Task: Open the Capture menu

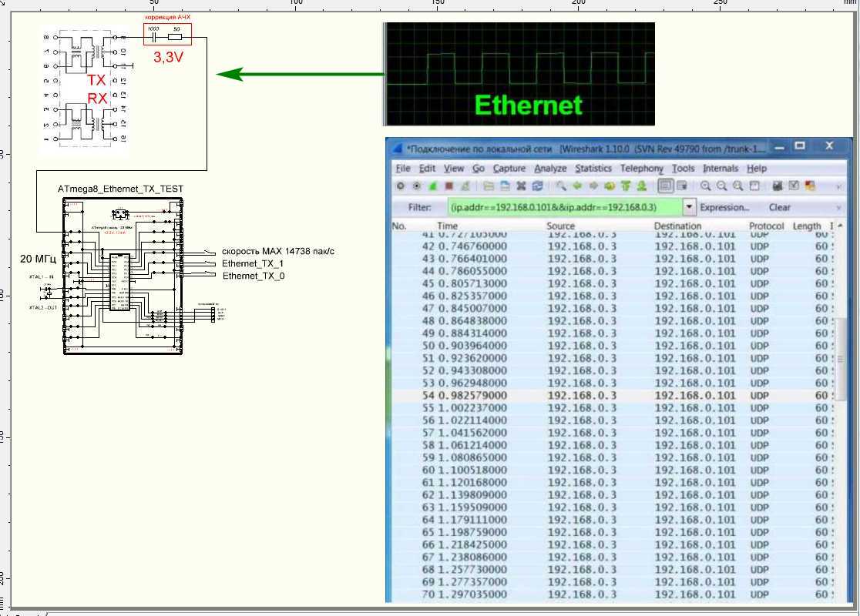Action: (x=509, y=169)
